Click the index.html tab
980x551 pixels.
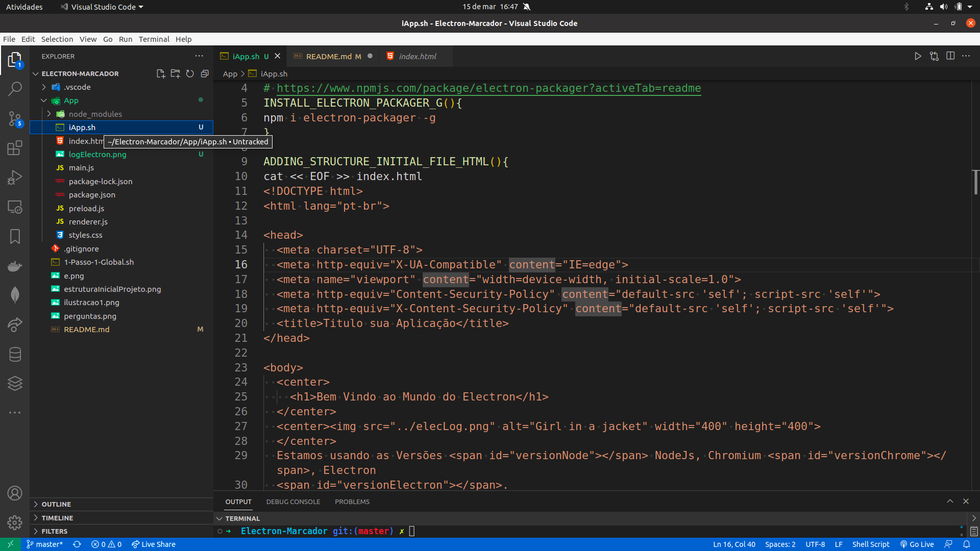tap(416, 56)
